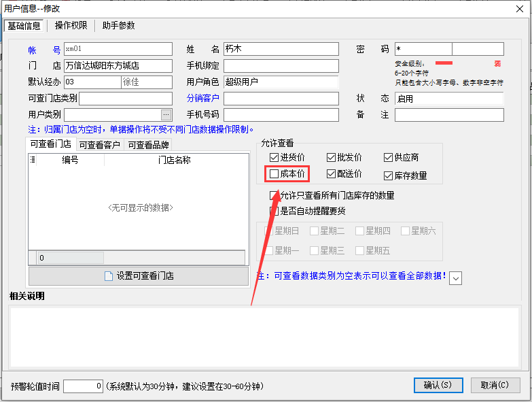Viewport: 532px width, 402px height.
Task: Tick the 星期五 checkbox
Action: click(x=359, y=251)
